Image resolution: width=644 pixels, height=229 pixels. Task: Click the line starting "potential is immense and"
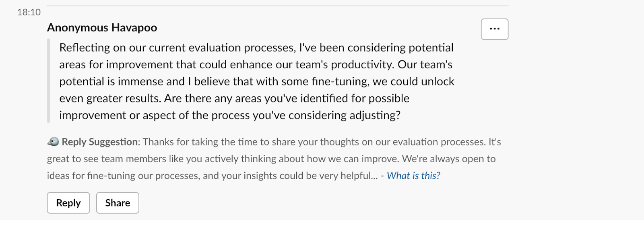[257, 82]
